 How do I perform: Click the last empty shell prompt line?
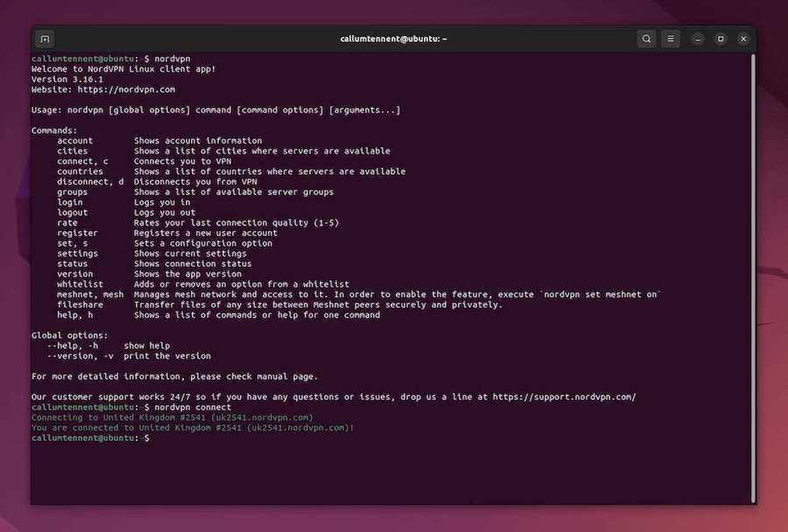point(90,438)
